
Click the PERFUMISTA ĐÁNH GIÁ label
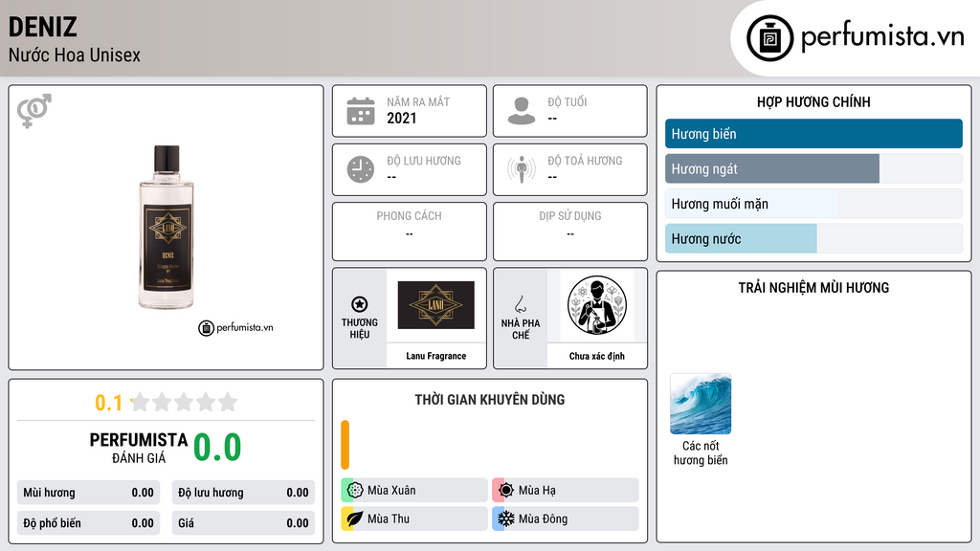[x=139, y=448]
